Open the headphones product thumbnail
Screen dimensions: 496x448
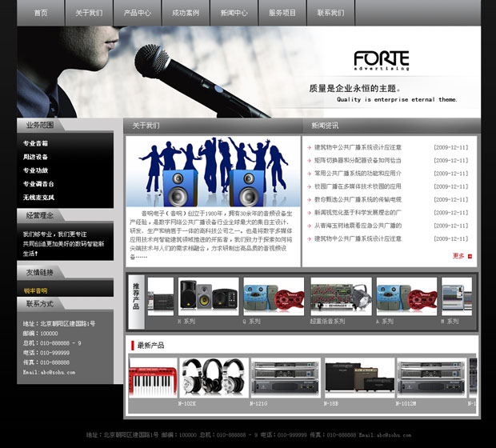click(211, 377)
